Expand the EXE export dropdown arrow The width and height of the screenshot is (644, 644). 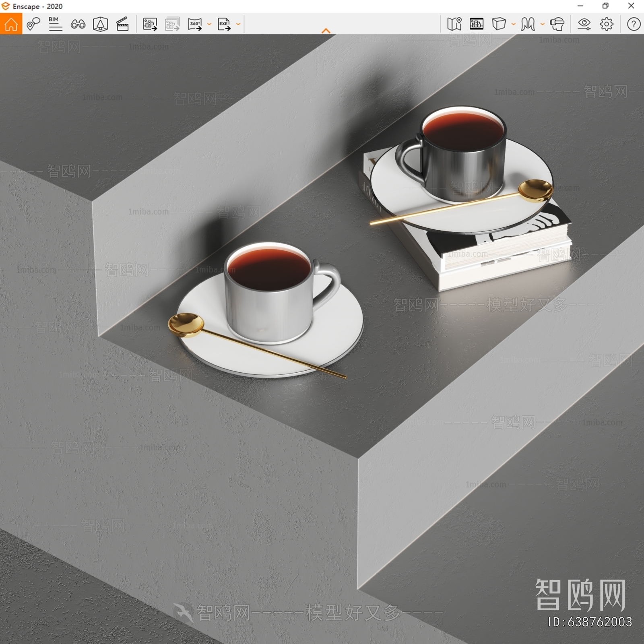238,24
